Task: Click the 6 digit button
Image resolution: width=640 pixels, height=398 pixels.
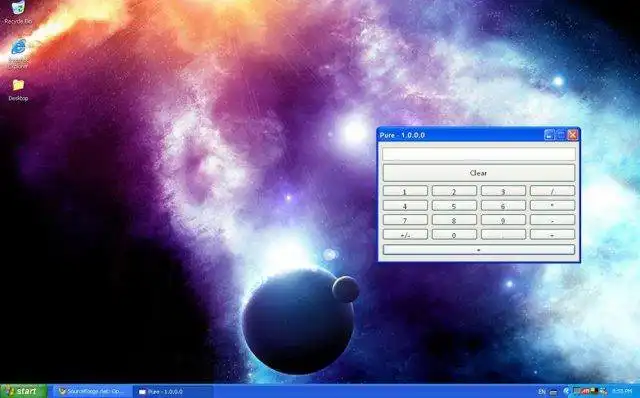Action: (503, 206)
